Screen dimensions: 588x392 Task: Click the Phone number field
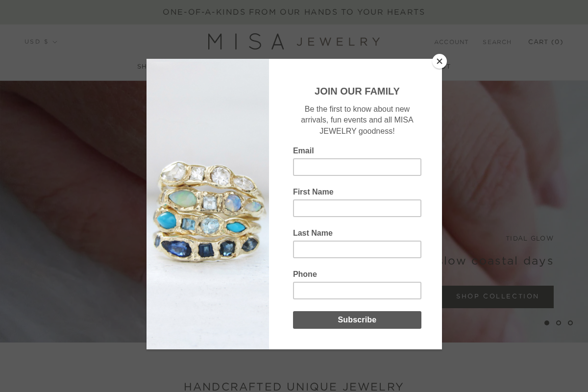357,291
